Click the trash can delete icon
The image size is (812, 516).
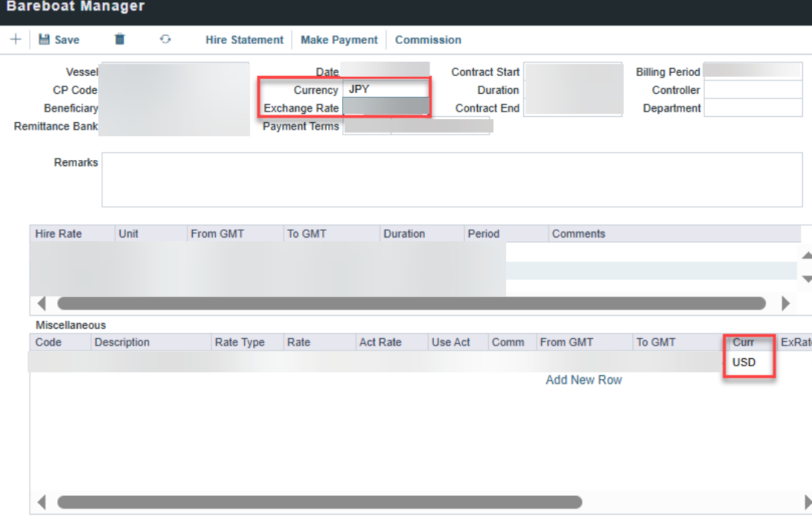tap(119, 39)
